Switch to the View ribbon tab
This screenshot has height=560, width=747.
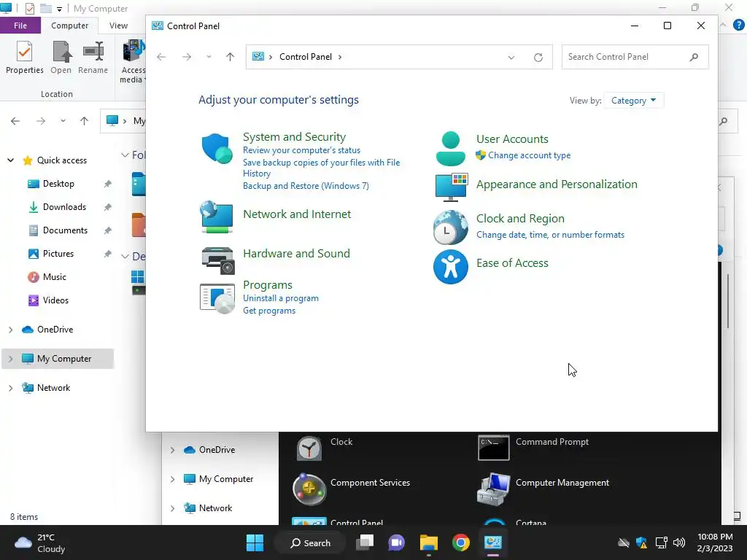coord(118,26)
